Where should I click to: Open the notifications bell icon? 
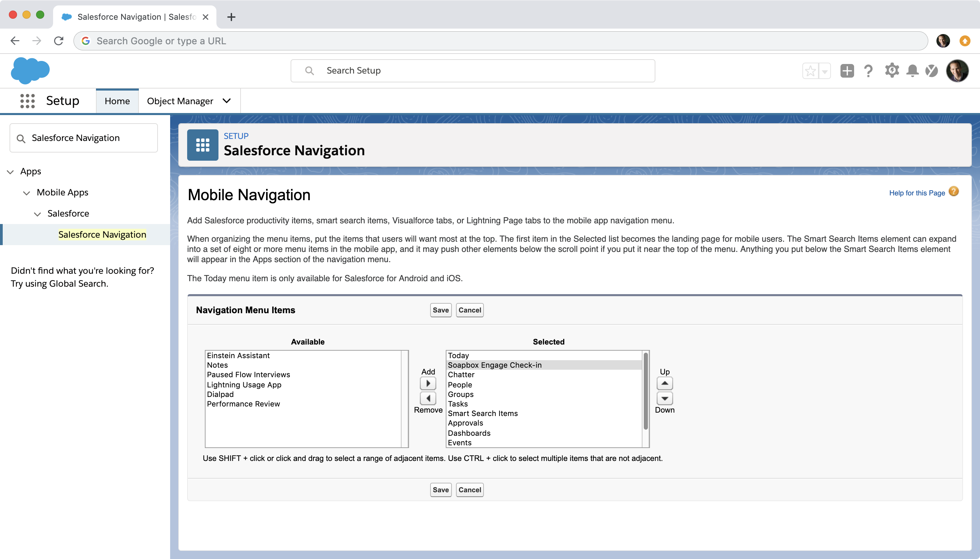coord(913,71)
